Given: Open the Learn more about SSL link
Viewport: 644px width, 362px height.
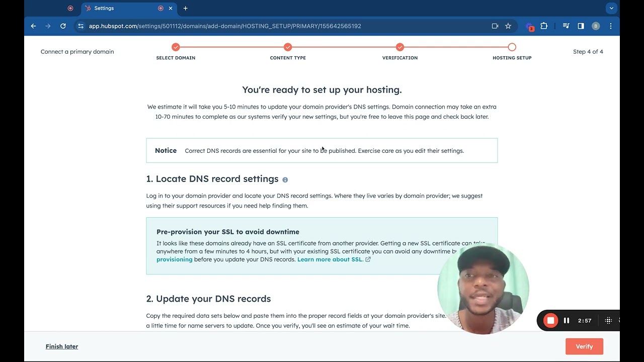Looking at the screenshot, I should pyautogui.click(x=331, y=259).
